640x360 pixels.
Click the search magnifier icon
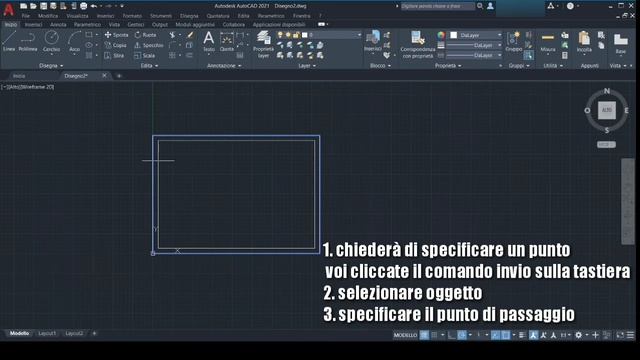click(480, 6)
